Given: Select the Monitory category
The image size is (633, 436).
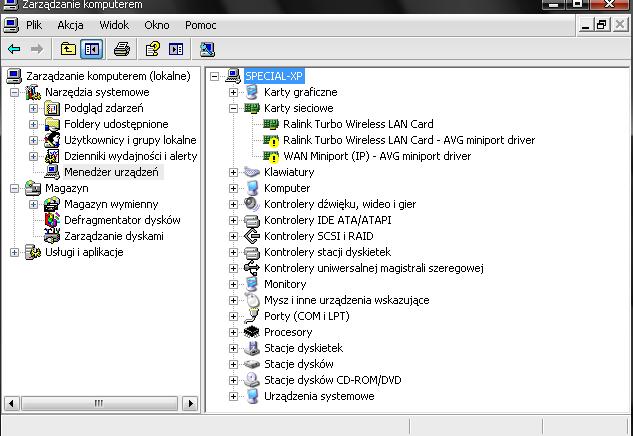Looking at the screenshot, I should 285,284.
